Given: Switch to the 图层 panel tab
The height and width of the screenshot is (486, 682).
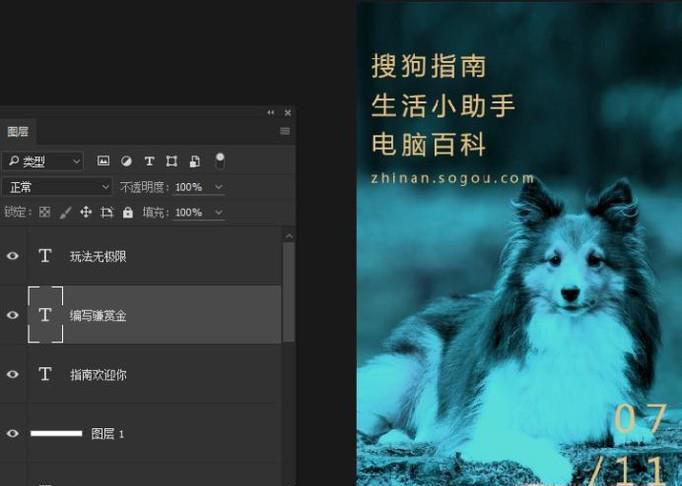Looking at the screenshot, I should [x=18, y=131].
